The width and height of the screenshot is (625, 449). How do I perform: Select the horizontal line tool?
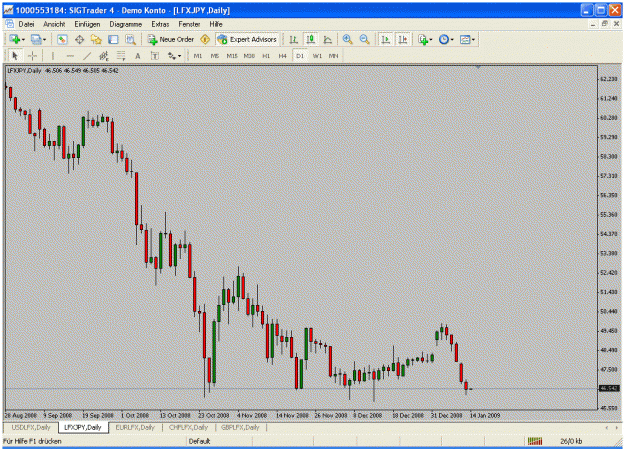pyautogui.click(x=70, y=56)
